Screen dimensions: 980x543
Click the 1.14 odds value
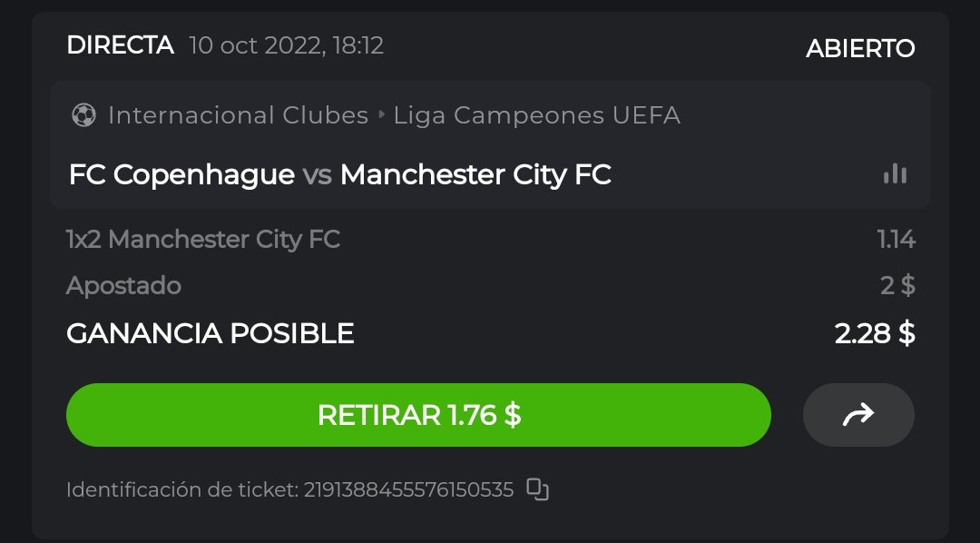coord(896,240)
